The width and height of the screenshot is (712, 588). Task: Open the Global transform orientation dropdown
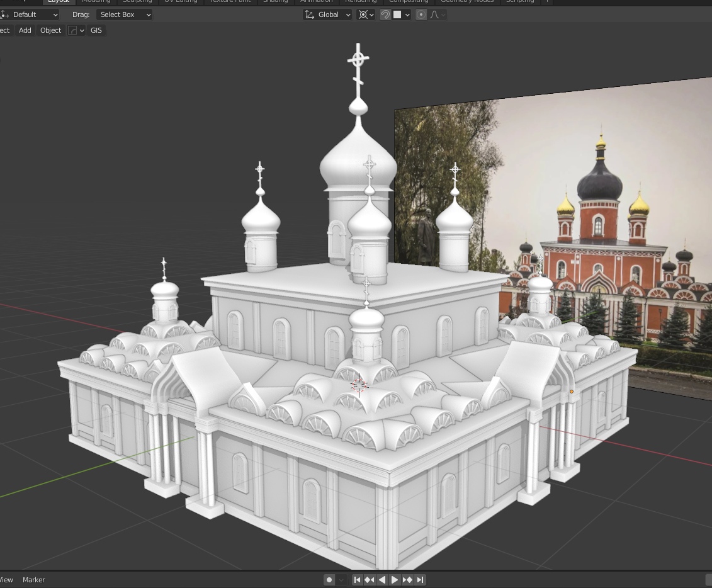(327, 14)
